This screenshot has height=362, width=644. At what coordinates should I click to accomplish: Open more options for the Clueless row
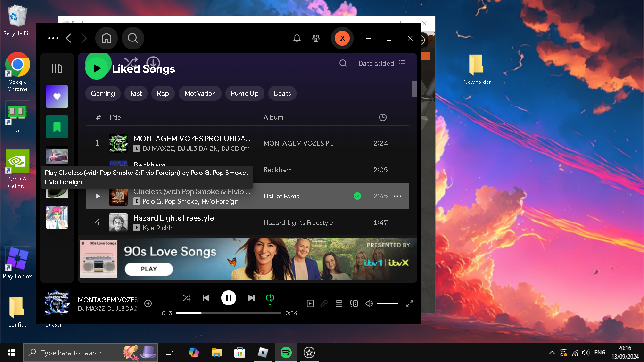click(397, 196)
